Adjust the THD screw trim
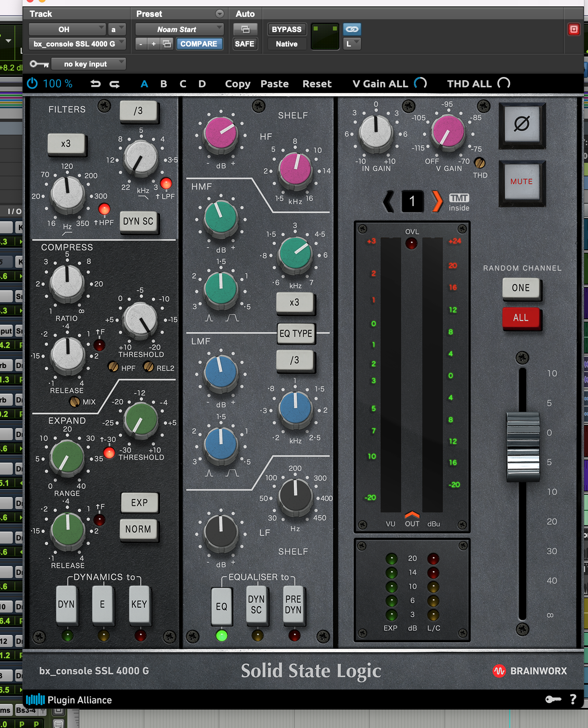 coord(480,163)
